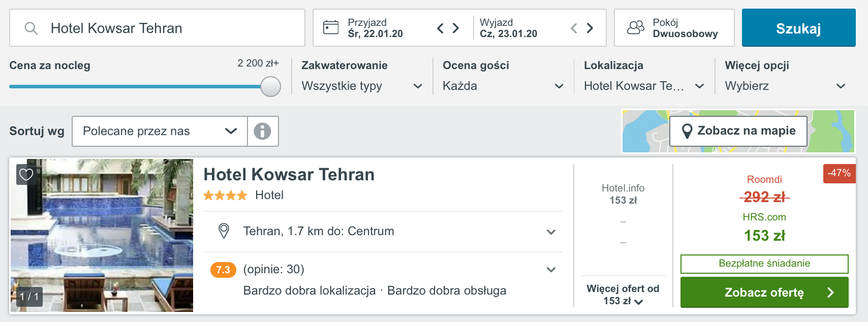Show sorting info icon

pos(263,131)
